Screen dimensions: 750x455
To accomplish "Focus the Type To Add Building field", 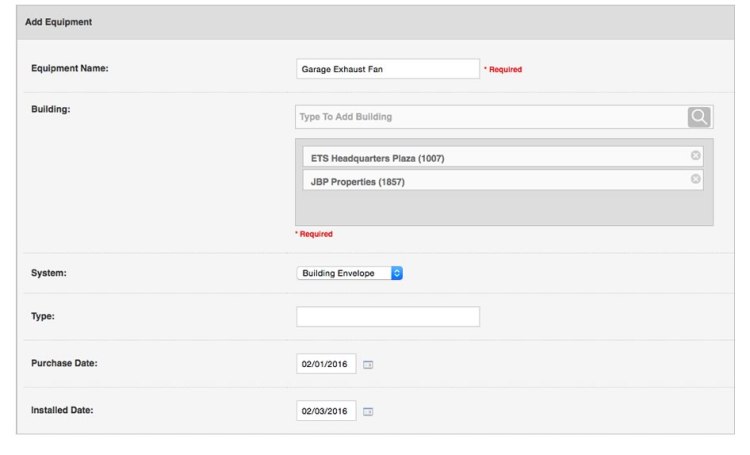I will [490, 117].
